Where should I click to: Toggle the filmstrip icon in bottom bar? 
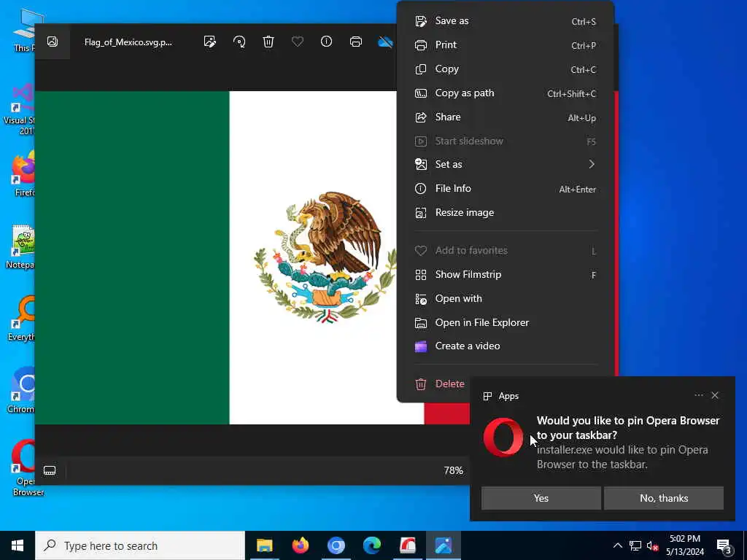[50, 470]
